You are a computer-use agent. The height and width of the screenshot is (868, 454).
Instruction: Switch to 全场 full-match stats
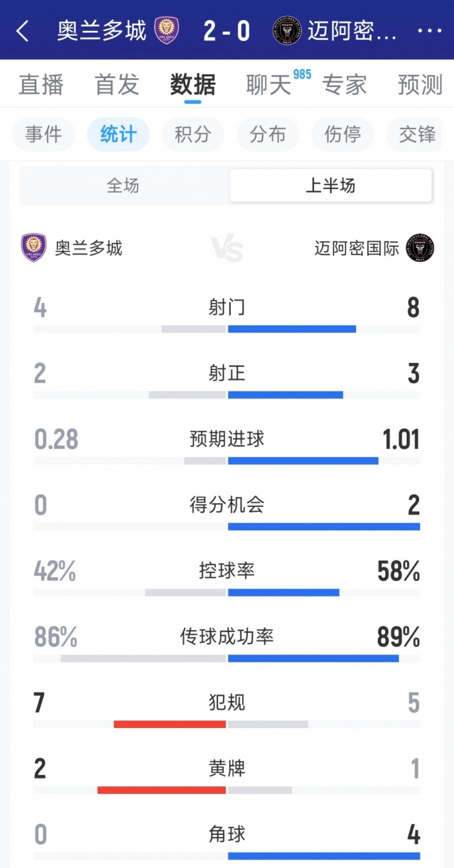pos(123,185)
